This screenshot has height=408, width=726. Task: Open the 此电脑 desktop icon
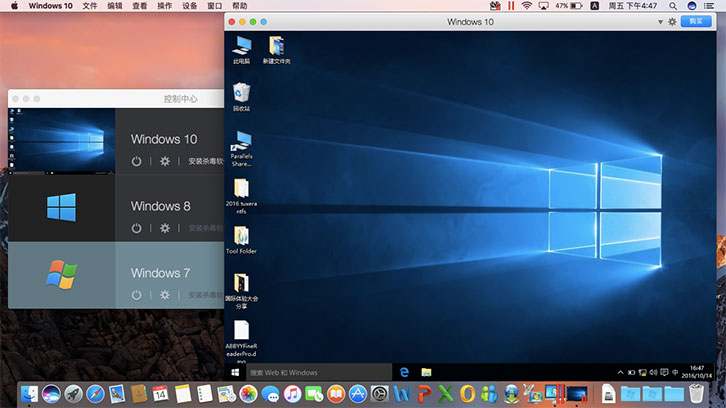point(241,45)
